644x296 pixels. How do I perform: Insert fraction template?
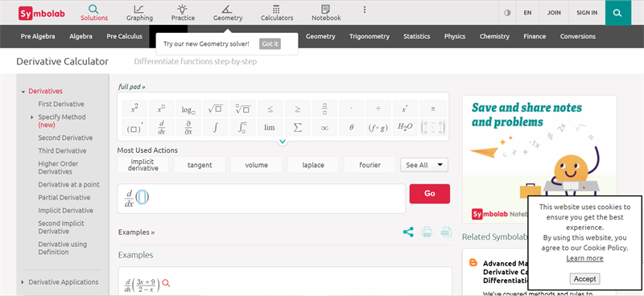324,109
